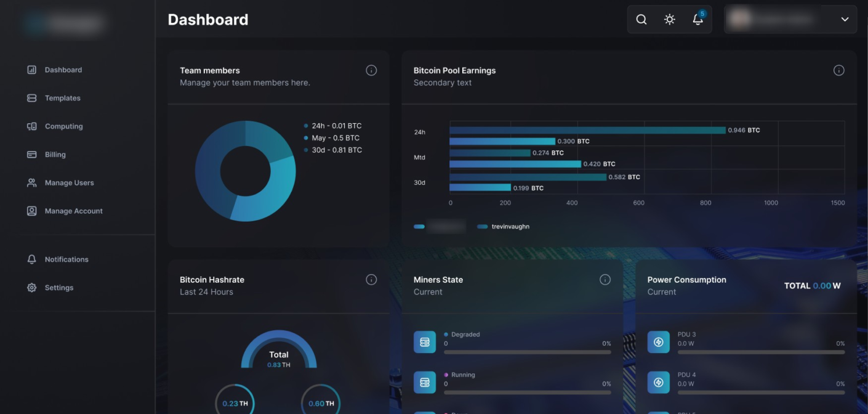Click the TOTAL 0.00 W value
The image size is (868, 414).
(812, 286)
